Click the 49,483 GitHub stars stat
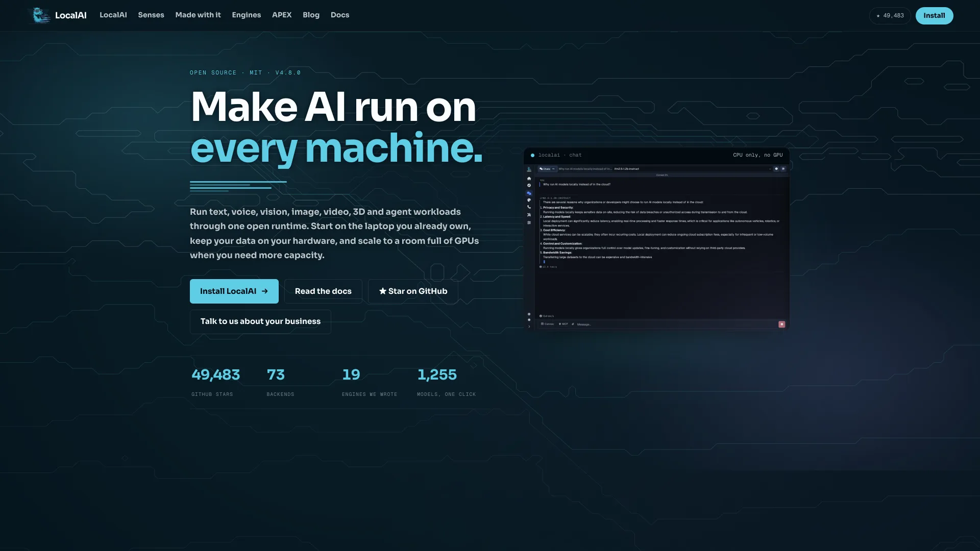This screenshot has height=551, width=980. click(x=215, y=382)
